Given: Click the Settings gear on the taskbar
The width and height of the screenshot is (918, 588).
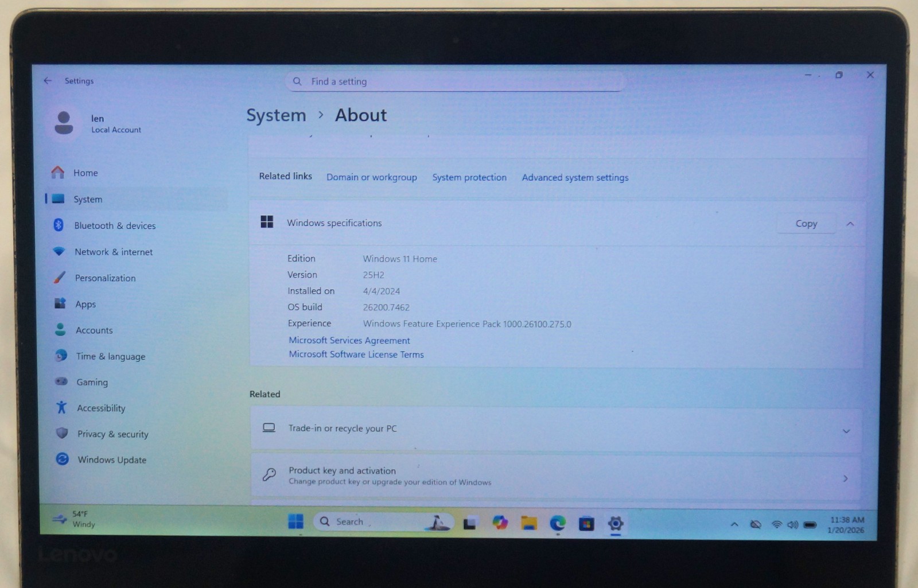Looking at the screenshot, I should tap(616, 523).
